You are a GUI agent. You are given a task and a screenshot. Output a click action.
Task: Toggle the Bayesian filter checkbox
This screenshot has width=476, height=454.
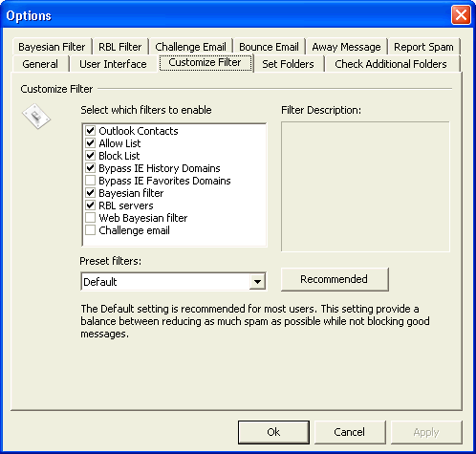(91, 192)
